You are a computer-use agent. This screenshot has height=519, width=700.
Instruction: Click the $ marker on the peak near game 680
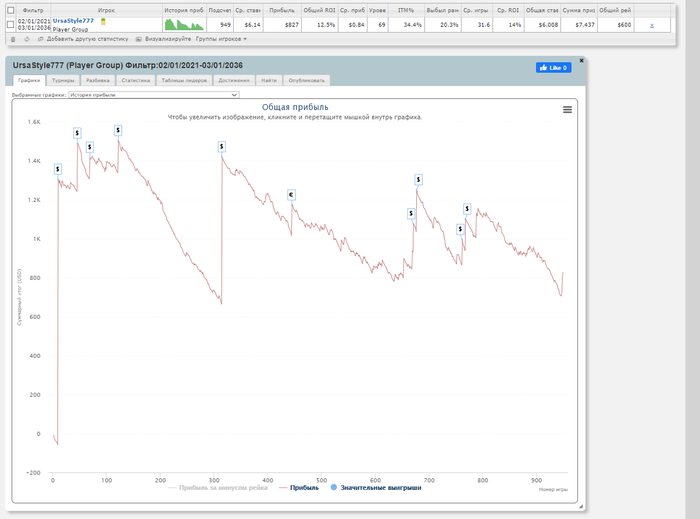pos(418,179)
